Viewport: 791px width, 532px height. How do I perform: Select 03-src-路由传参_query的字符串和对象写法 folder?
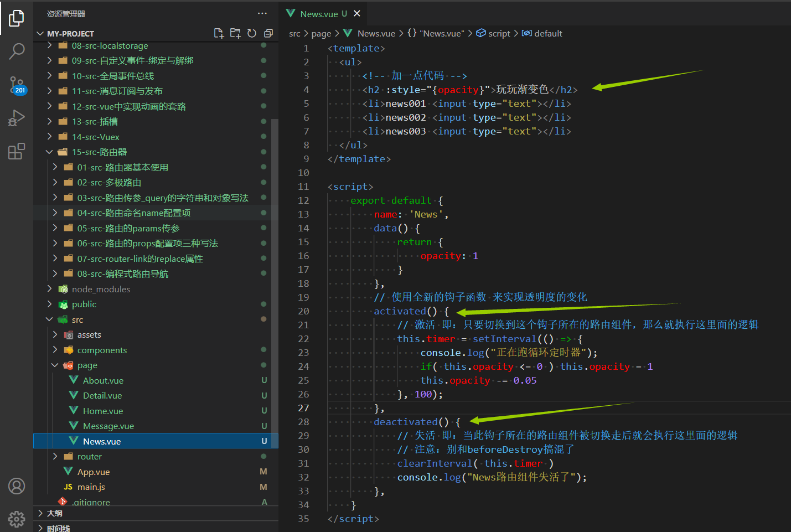click(x=163, y=198)
